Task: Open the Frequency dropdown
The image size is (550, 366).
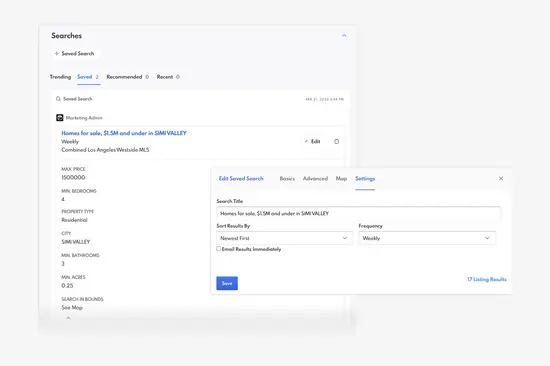Action: coord(427,238)
